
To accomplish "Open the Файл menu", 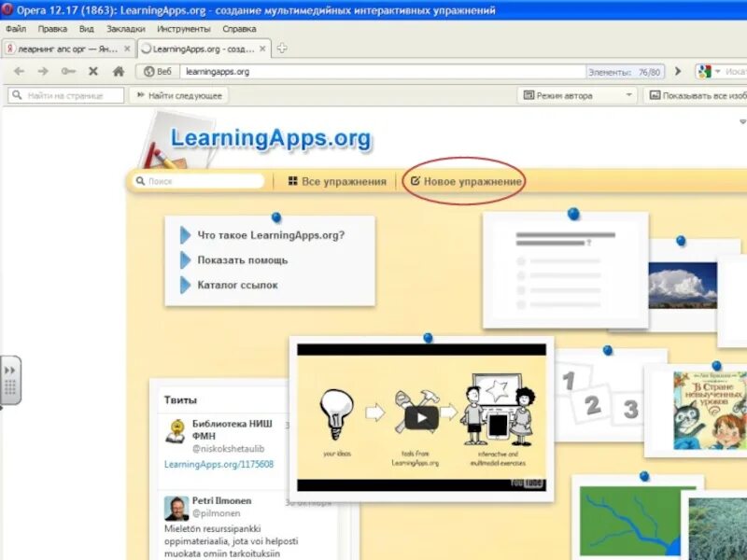I will pyautogui.click(x=16, y=29).
